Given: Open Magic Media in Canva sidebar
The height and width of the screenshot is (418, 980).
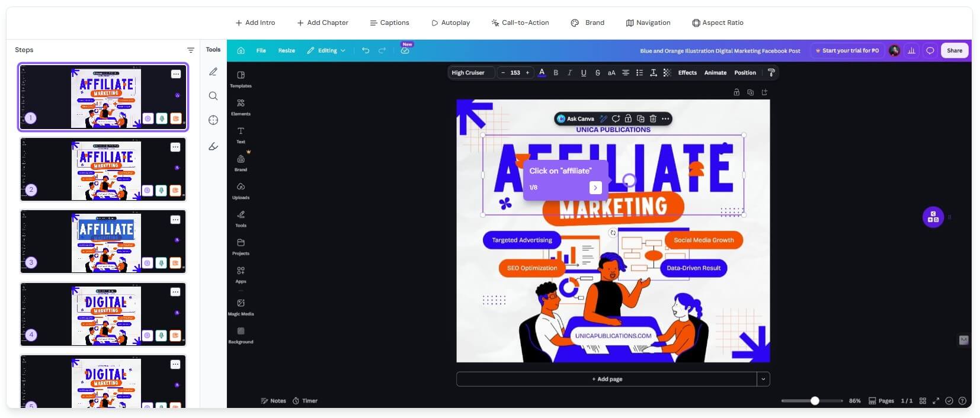Looking at the screenshot, I should click(x=241, y=307).
